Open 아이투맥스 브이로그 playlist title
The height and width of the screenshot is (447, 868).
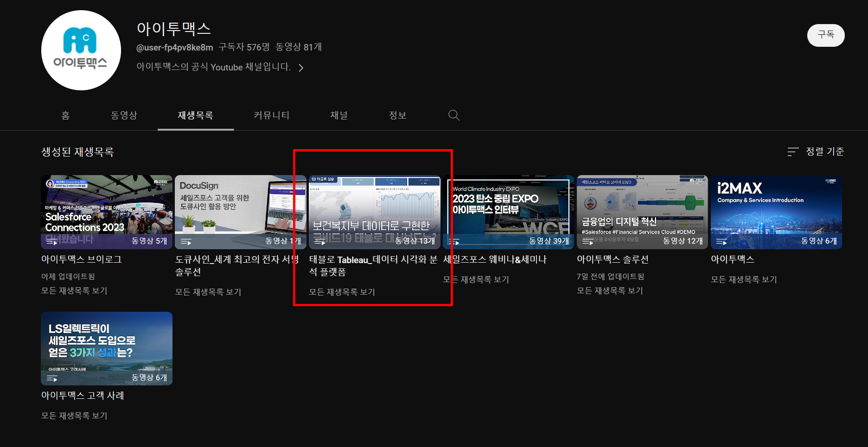[x=82, y=259]
